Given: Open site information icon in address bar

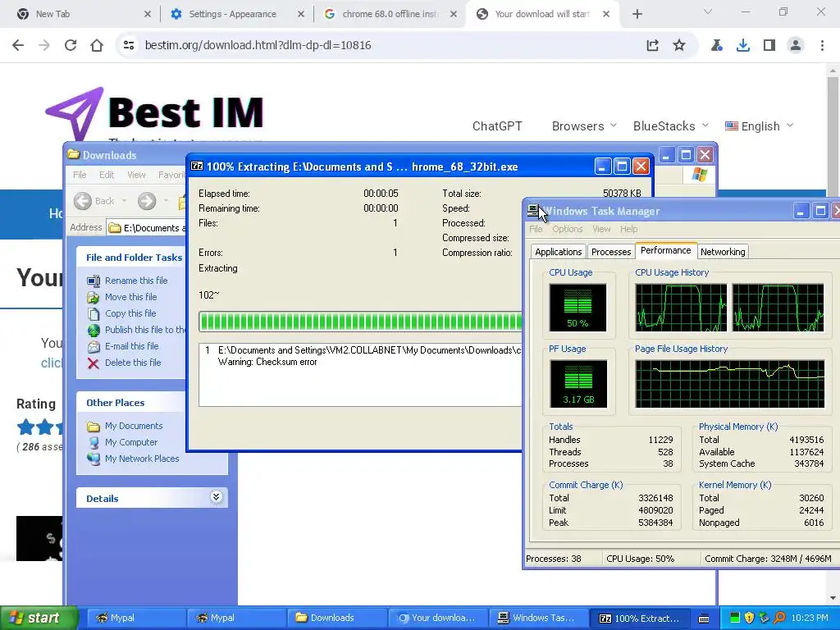Looking at the screenshot, I should (x=129, y=46).
